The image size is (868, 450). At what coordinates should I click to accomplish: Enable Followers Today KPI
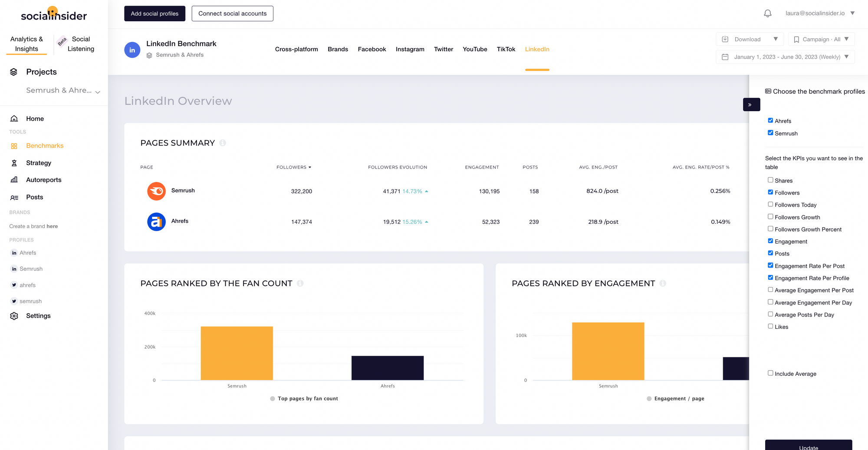[x=770, y=204]
